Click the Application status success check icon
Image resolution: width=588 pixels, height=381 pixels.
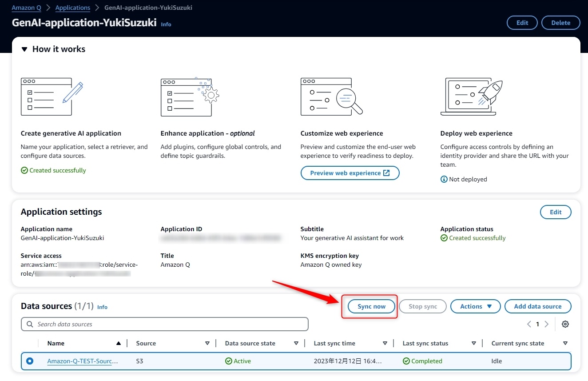click(444, 238)
